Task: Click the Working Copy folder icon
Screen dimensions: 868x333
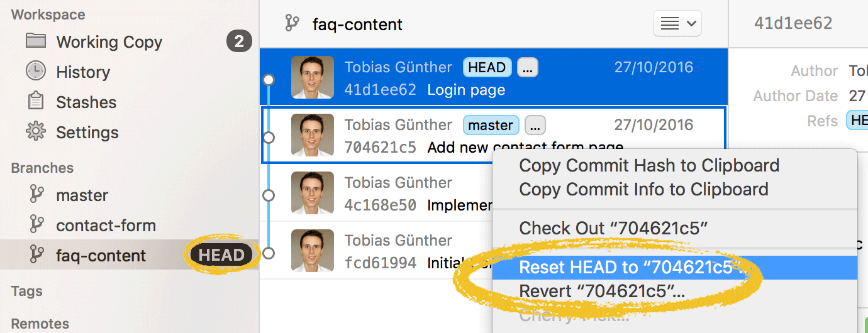Action: click(x=36, y=41)
